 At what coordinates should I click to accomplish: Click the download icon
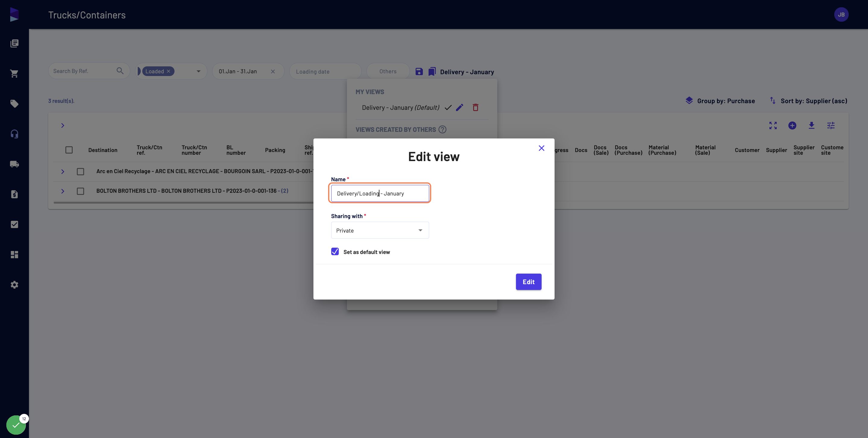coord(811,125)
